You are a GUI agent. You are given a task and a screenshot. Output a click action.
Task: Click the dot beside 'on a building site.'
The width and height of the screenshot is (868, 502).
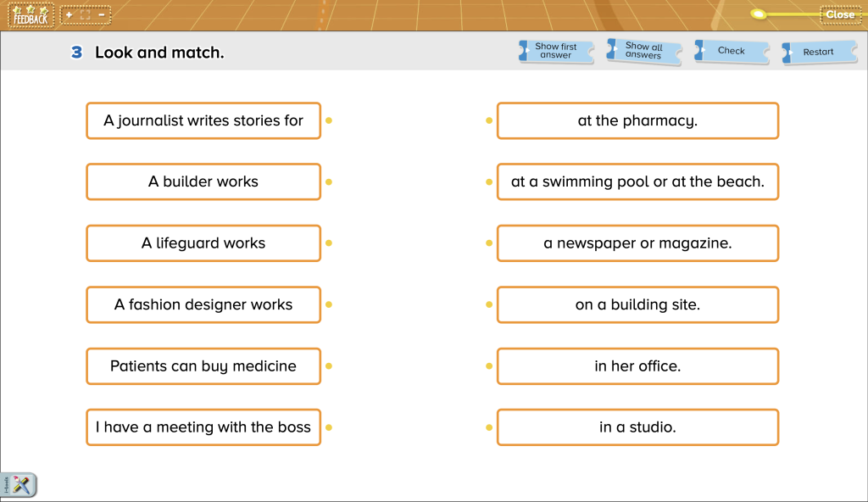coord(489,304)
